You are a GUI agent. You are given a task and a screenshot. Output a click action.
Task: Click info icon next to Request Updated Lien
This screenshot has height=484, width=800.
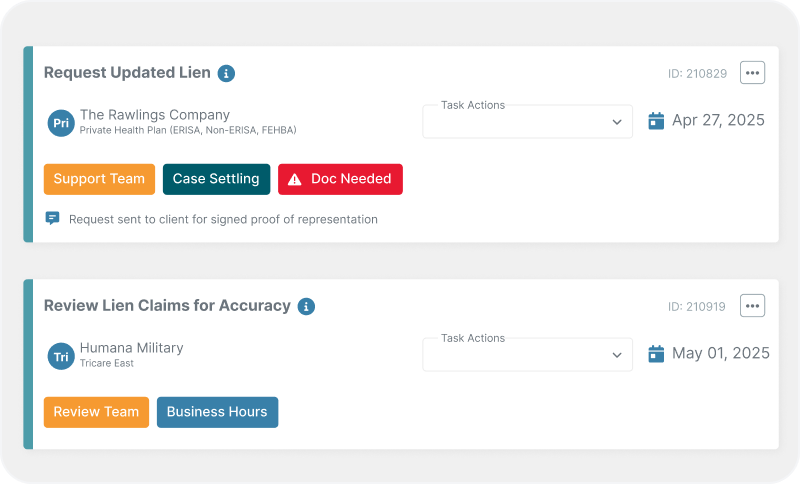tap(226, 73)
